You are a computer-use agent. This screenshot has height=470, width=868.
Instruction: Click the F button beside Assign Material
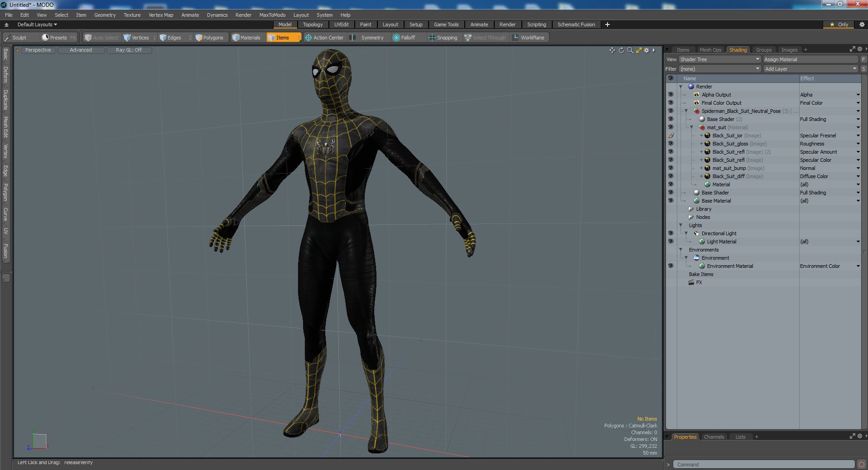tap(863, 59)
